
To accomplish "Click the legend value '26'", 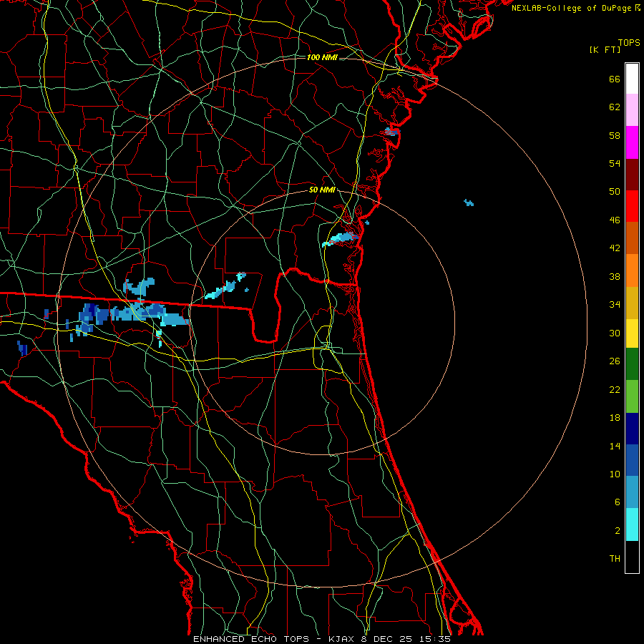I will click(615, 361).
